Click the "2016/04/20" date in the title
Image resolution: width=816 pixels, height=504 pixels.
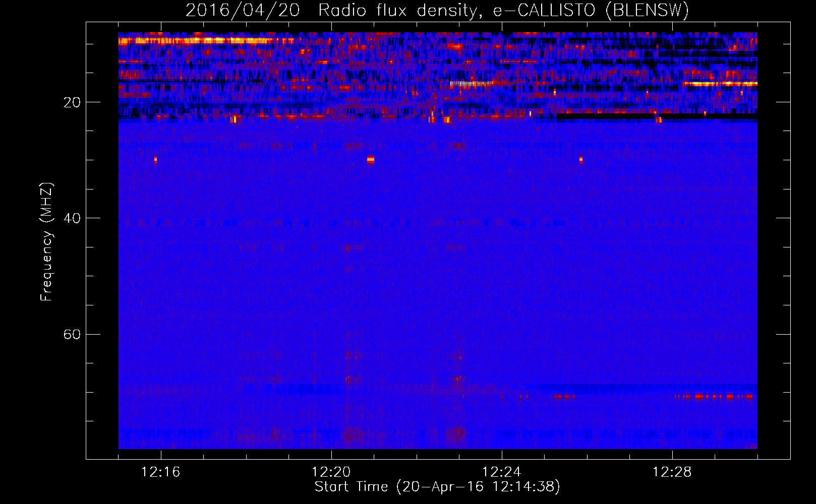[243, 11]
